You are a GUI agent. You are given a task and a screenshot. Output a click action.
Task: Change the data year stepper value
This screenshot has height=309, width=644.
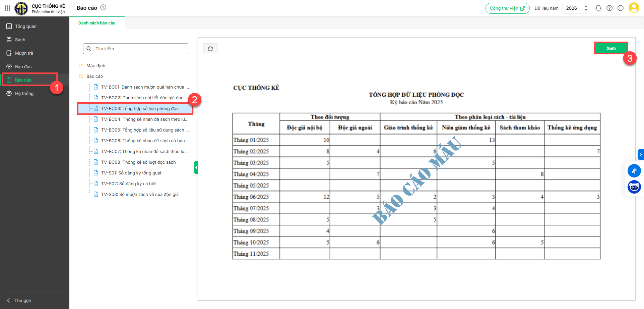(x=586, y=8)
